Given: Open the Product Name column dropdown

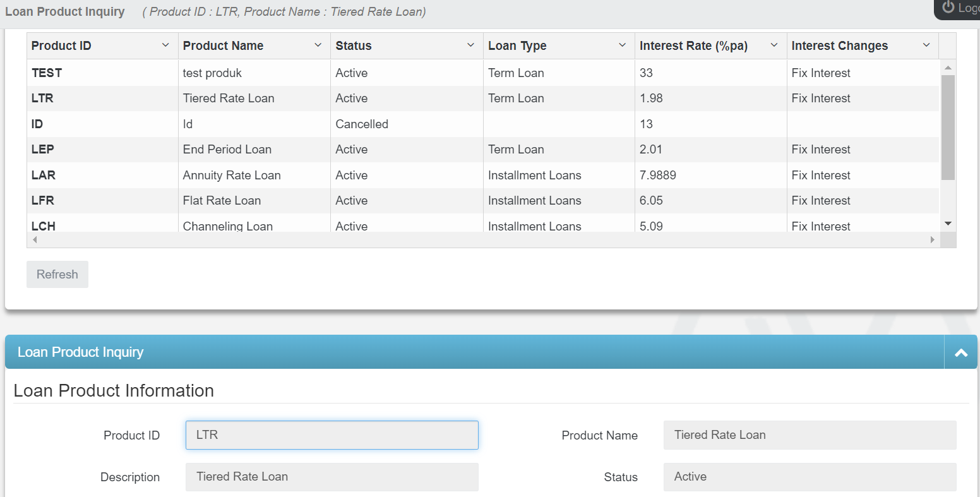Looking at the screenshot, I should point(318,45).
